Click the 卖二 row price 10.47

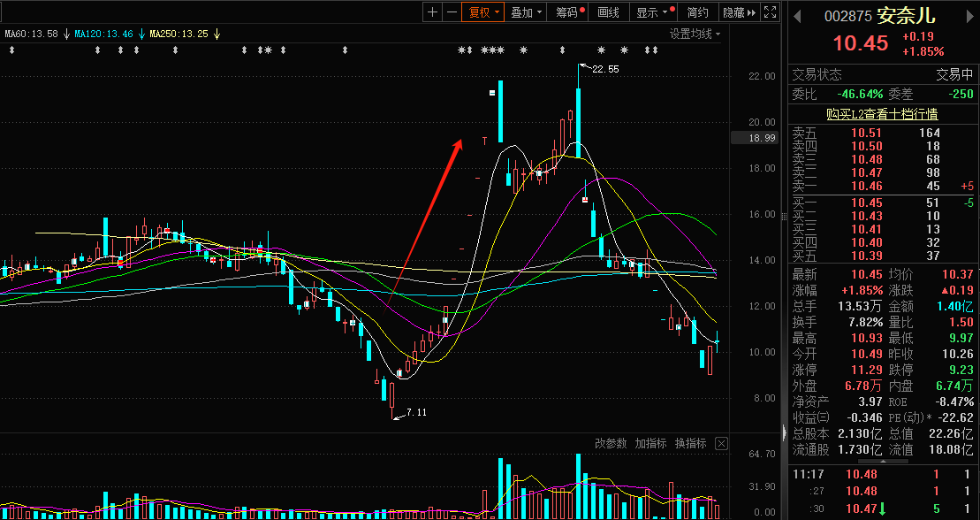(x=867, y=172)
